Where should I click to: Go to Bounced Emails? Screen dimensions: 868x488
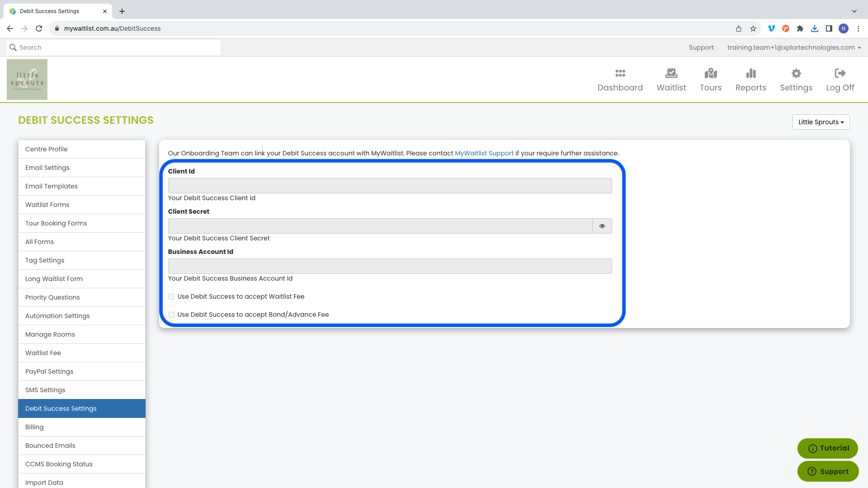tap(82, 446)
